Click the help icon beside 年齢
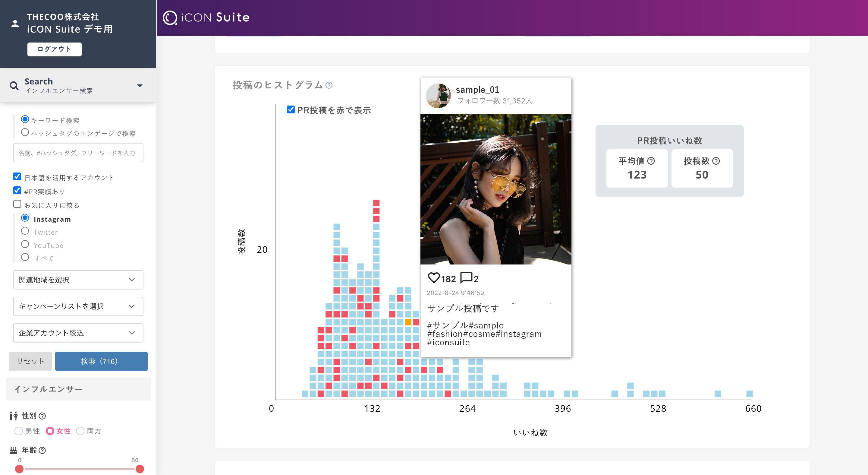Screen dimensions: 868x475 42,450
